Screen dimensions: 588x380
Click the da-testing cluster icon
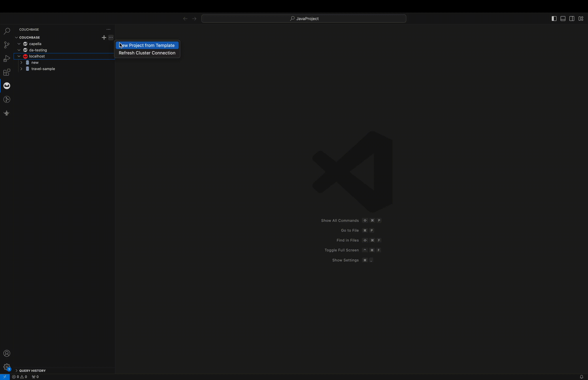[25, 50]
